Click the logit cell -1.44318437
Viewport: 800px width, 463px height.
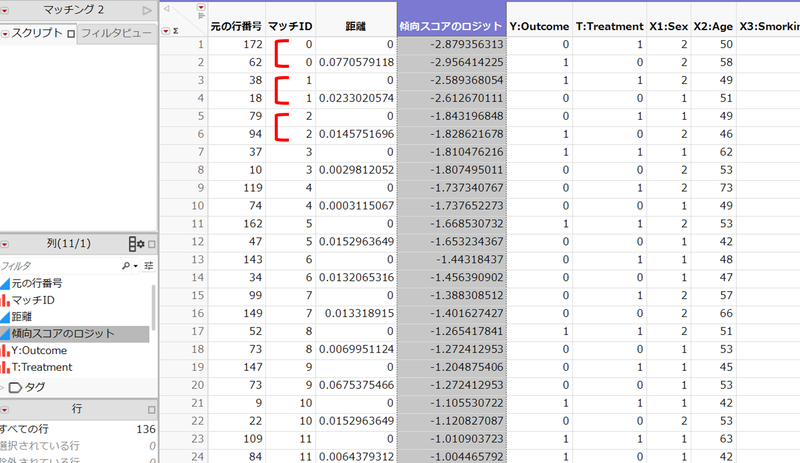click(x=452, y=260)
